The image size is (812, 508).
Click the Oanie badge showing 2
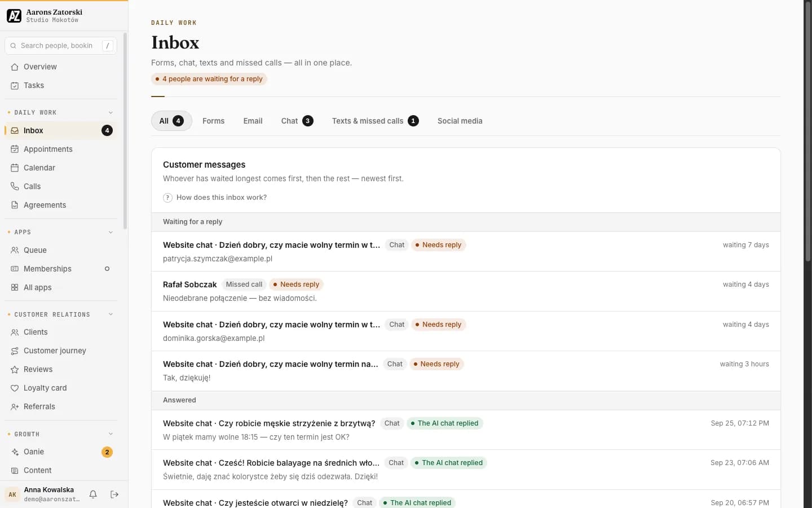pos(107,452)
